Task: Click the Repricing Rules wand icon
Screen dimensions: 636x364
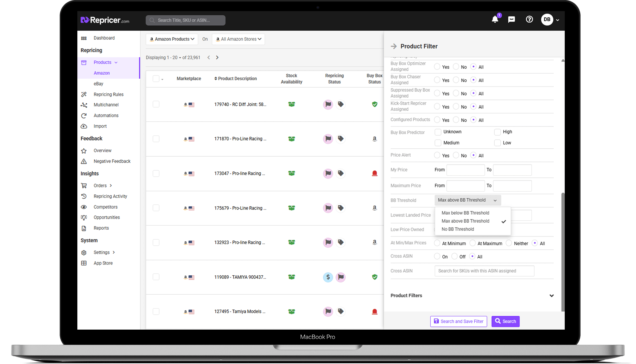Action: tap(84, 94)
